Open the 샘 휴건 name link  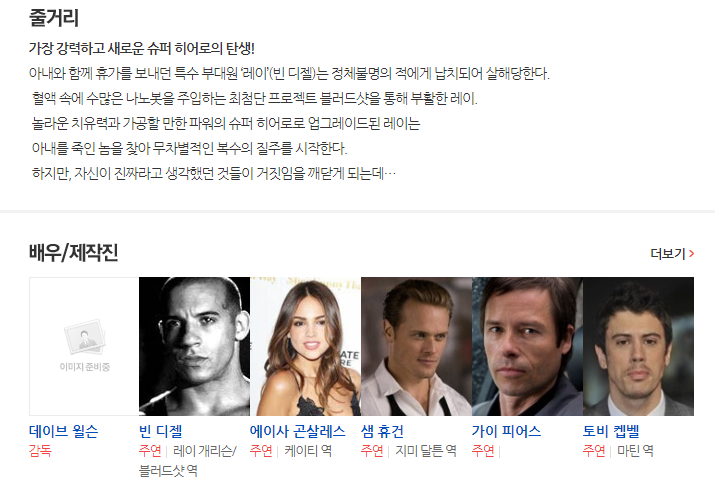[x=382, y=431]
